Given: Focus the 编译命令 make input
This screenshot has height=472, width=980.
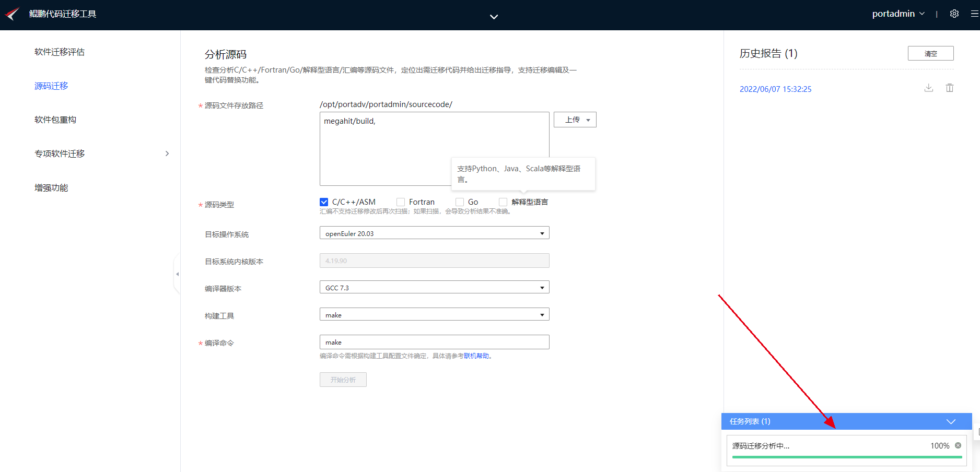Looking at the screenshot, I should point(435,342).
